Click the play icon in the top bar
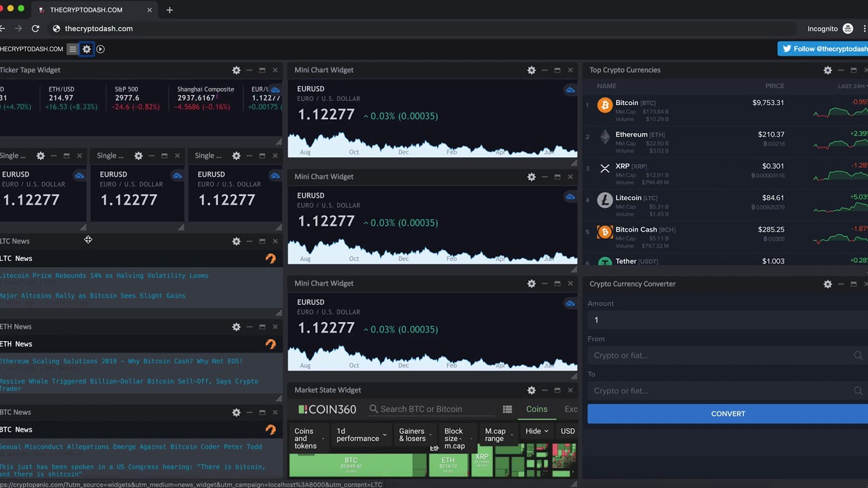The image size is (868, 488). point(100,49)
